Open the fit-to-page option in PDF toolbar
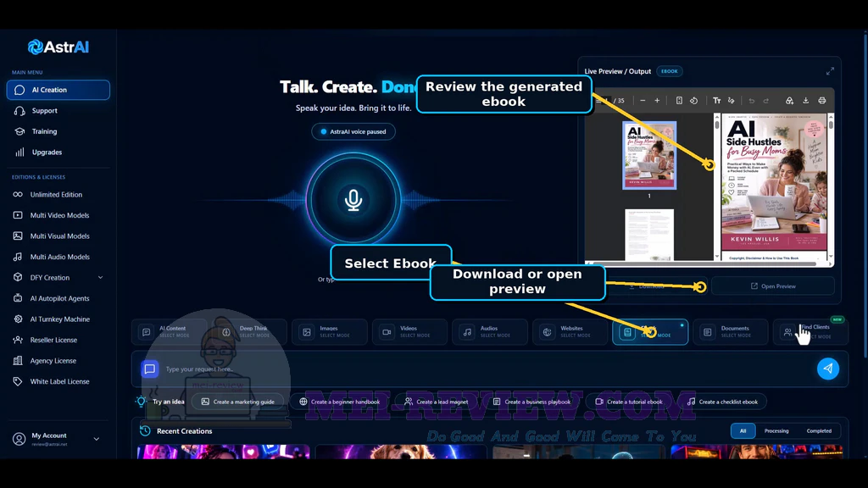 click(679, 101)
